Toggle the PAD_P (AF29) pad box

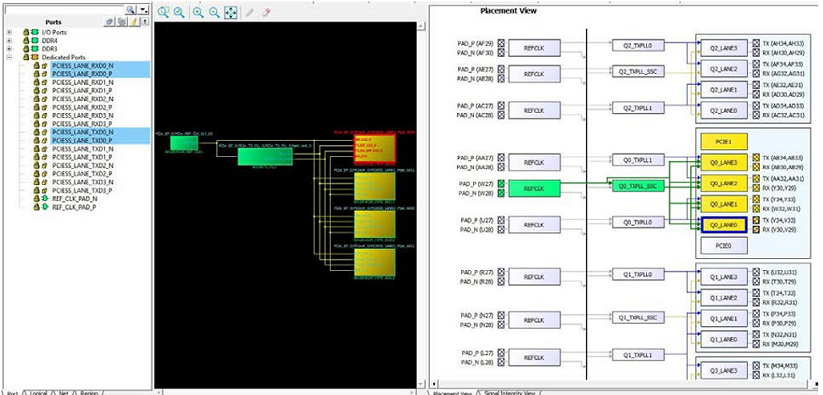(501, 44)
